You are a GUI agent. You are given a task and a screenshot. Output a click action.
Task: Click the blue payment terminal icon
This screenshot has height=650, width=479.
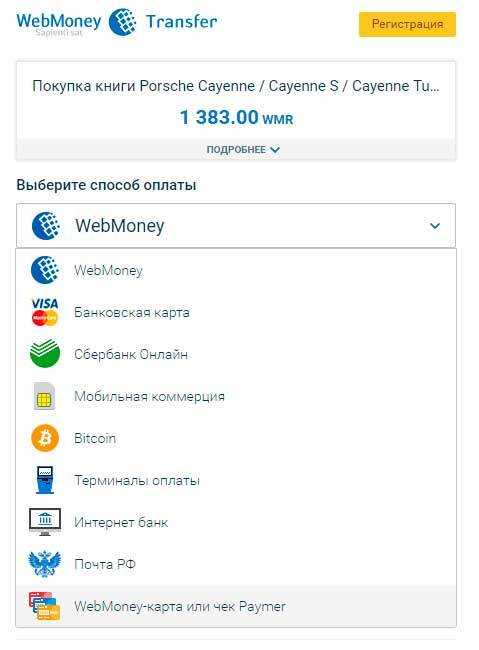coord(45,480)
